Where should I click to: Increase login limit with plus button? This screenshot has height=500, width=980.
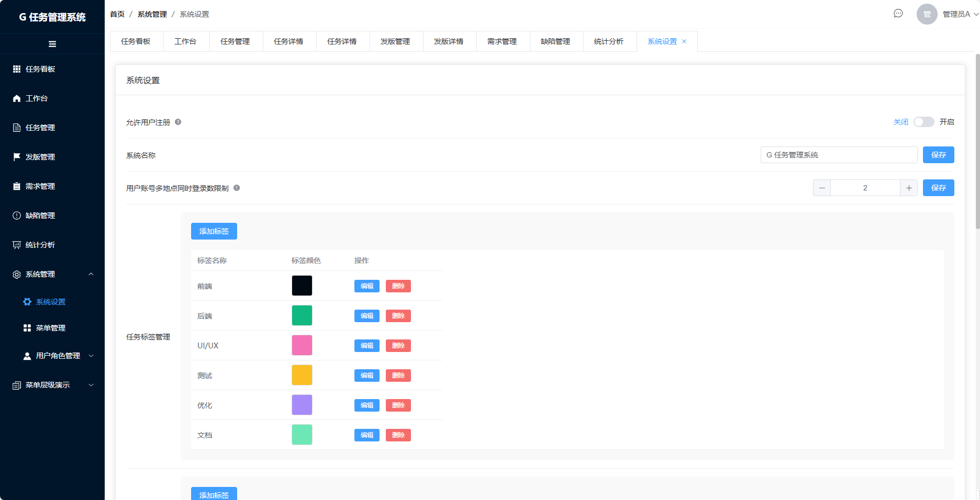pos(909,188)
